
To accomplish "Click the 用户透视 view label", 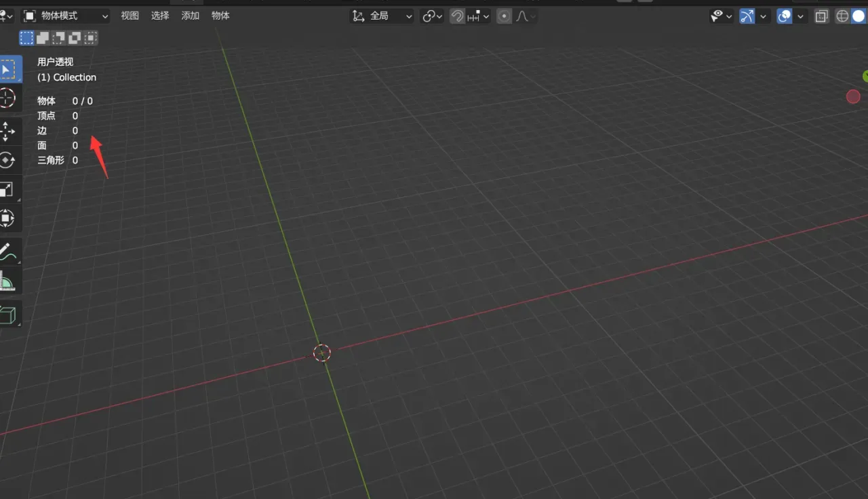I will (55, 62).
